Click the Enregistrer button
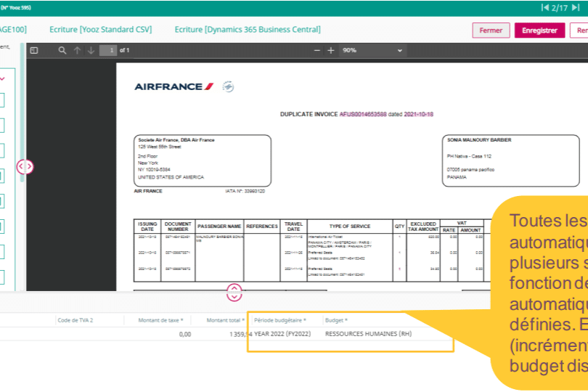588x392 pixels. 539,30
